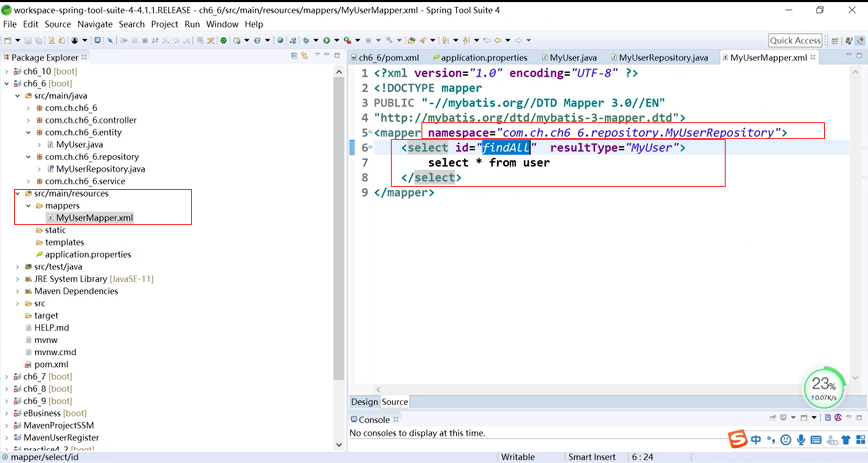Collapse the mappers folder
This screenshot has height=463, width=868.
28,206
